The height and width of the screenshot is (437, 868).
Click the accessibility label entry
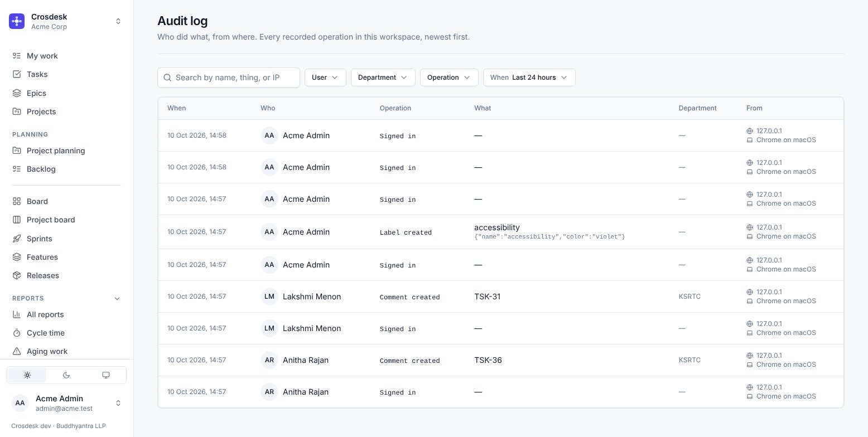[497, 227]
